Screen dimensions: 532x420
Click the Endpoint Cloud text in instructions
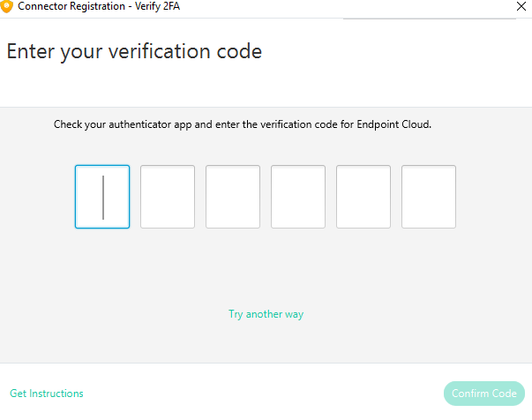tap(393, 124)
